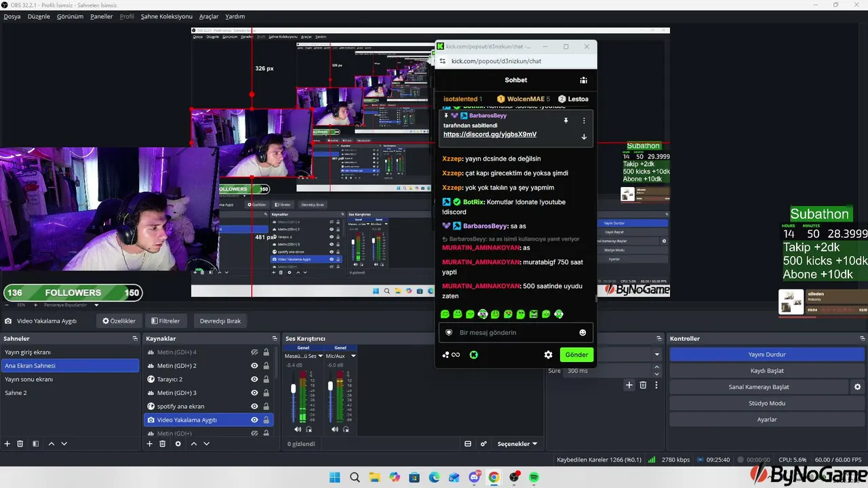This screenshot has width=868, height=488.
Task: Delete the transition using trash icon
Action: [x=643, y=385]
